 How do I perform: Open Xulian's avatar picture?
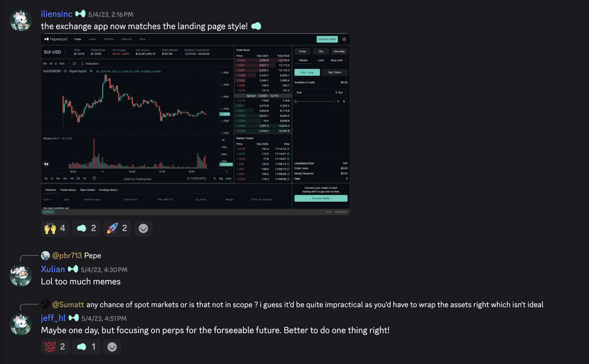point(21,275)
